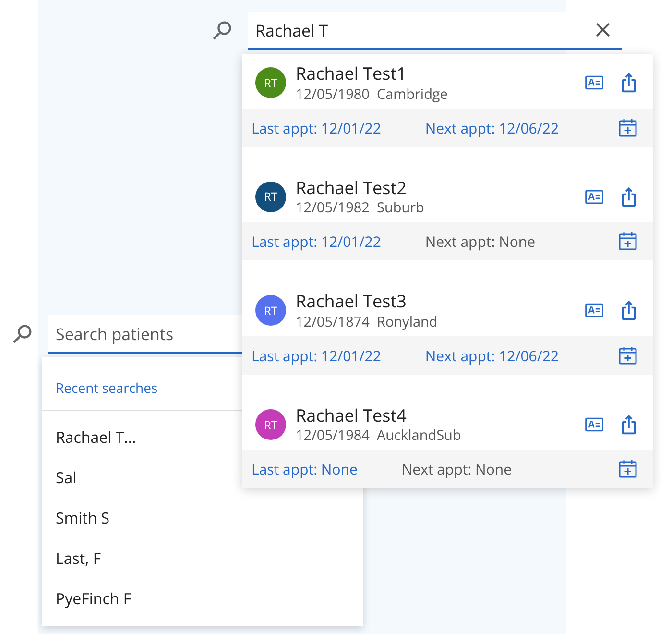The height and width of the screenshot is (634, 672).
Task: Open patient details card for Rachael Test1
Action: pos(594,83)
